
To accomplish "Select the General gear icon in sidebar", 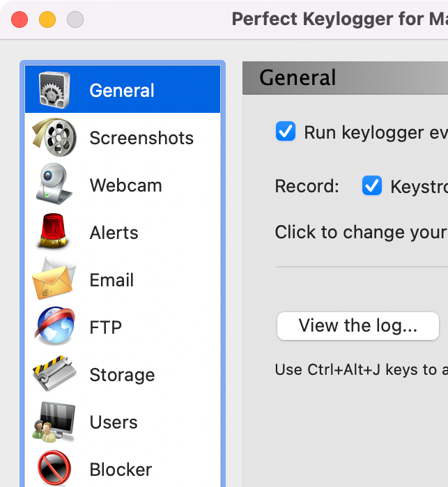I will pos(54,90).
